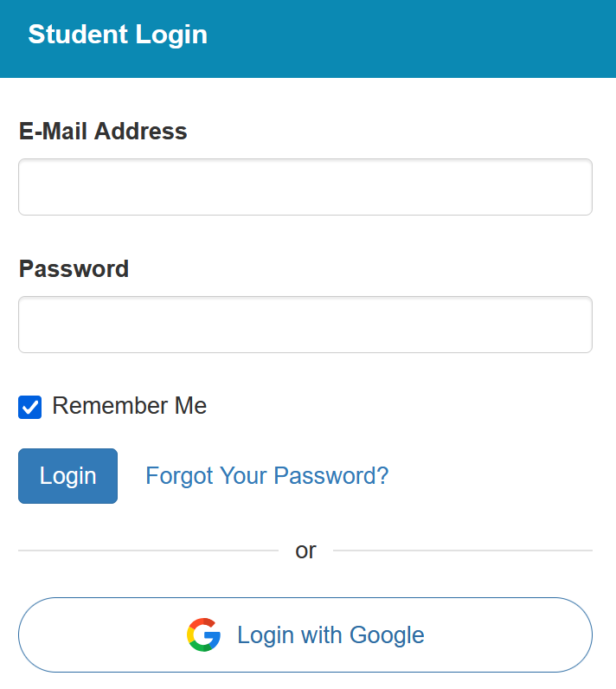Click the Remember Me label text
Screen dimensions: 616x689
(x=129, y=406)
